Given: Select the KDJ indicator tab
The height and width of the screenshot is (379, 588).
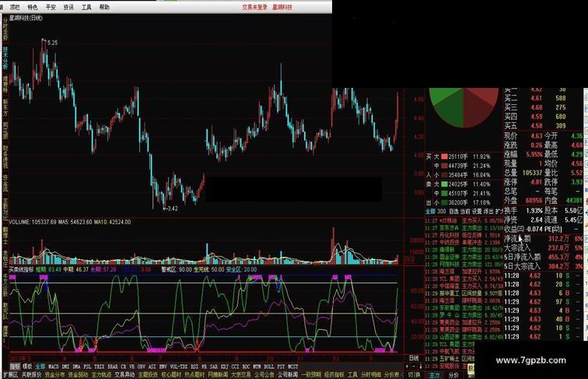Looking at the screenshot, I should (x=224, y=367).
